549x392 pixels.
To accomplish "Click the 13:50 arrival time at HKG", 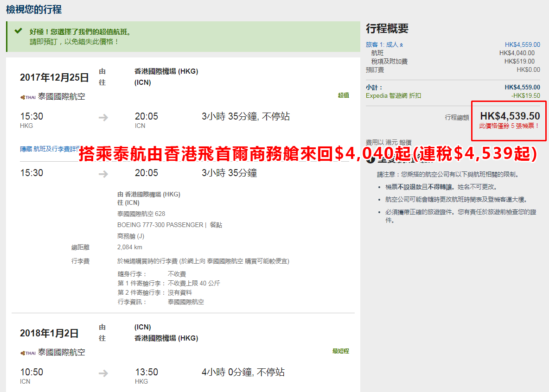I will pyautogui.click(x=147, y=372).
